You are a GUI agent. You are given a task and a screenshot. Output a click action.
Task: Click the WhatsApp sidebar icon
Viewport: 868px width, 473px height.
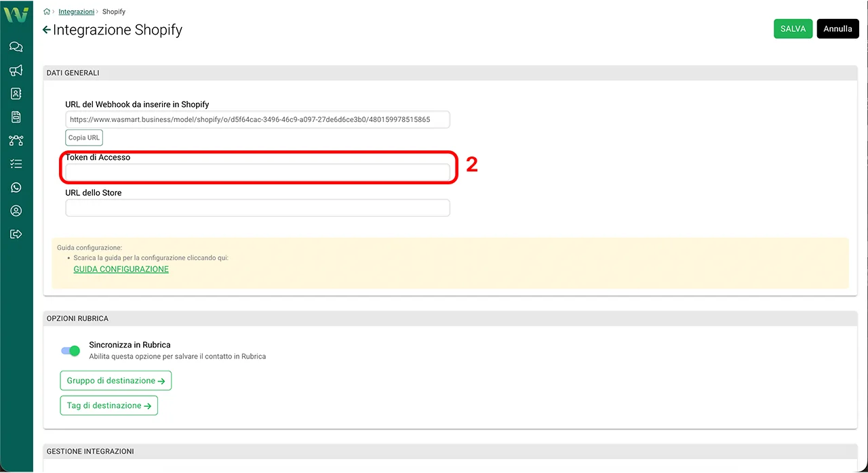(16, 188)
